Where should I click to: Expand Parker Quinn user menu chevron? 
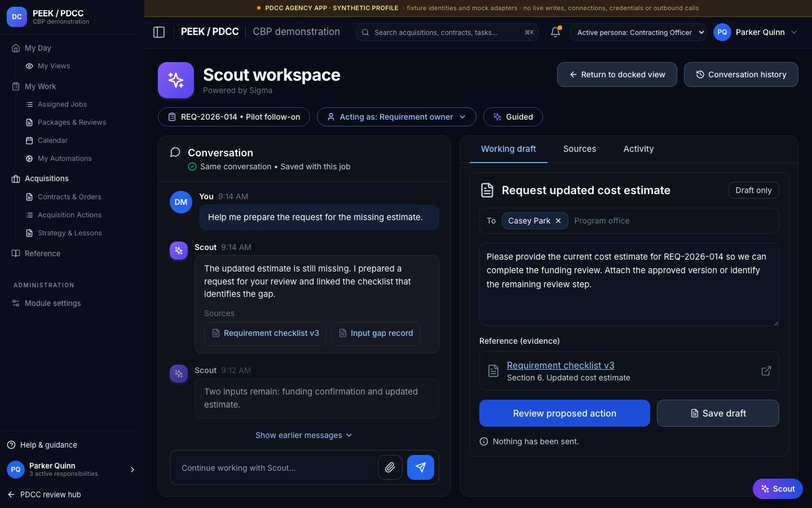coord(794,32)
